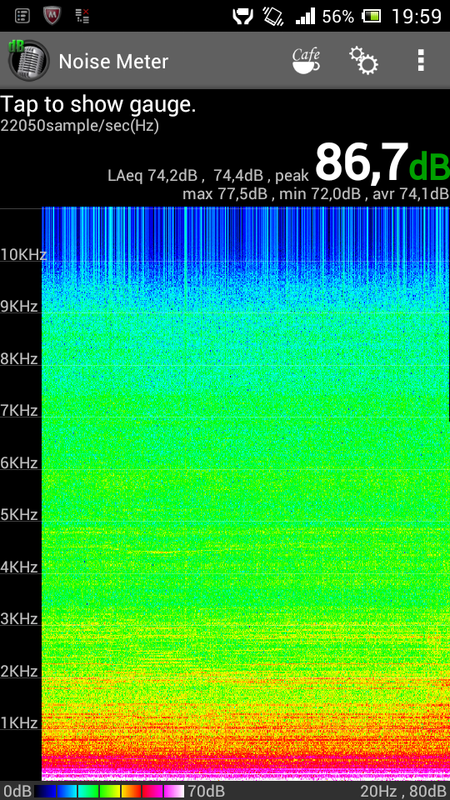Click the color scale legend bar

(109, 791)
